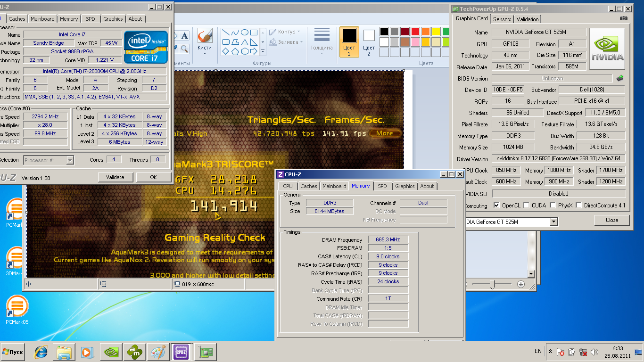Click the OK button in CPU-Z

click(153, 177)
